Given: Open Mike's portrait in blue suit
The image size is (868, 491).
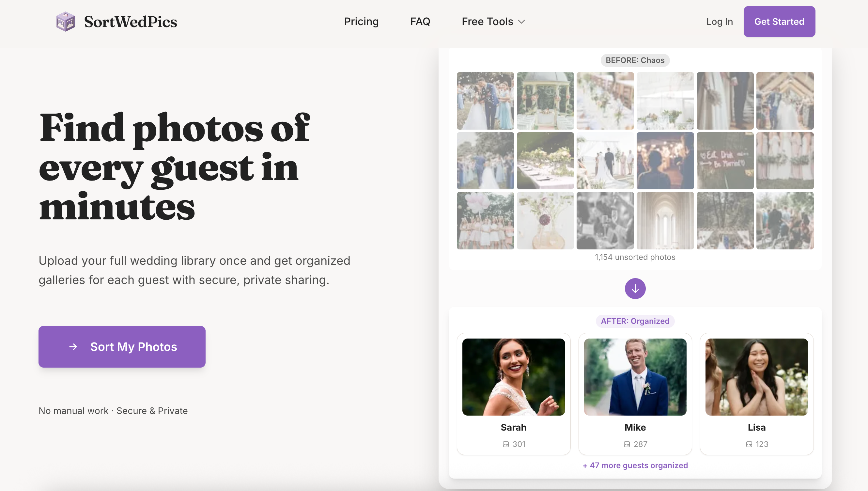Looking at the screenshot, I should [635, 377].
